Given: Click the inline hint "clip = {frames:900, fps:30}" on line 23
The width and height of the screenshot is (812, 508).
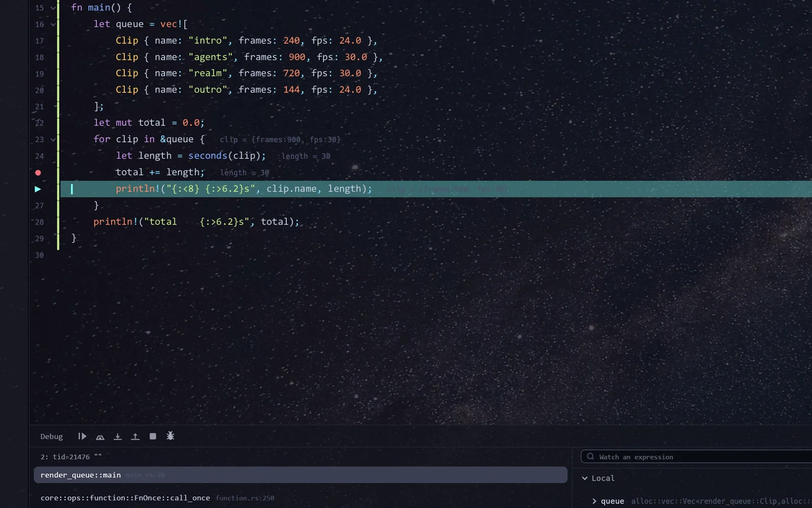Looking at the screenshot, I should (x=280, y=140).
